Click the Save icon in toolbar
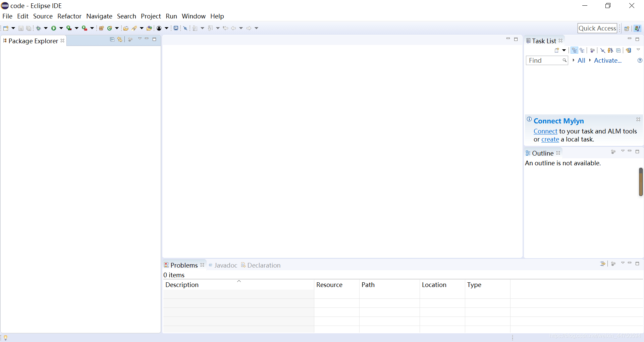Screen dimensions: 644x342 (21, 28)
